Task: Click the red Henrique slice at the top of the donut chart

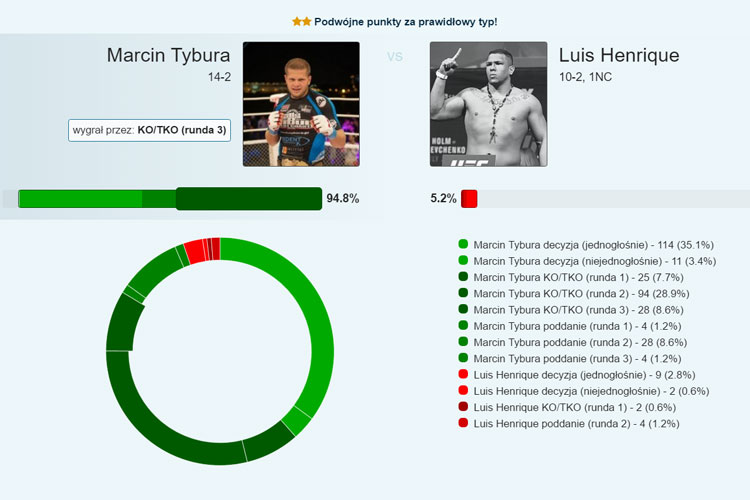Action: click(x=194, y=251)
